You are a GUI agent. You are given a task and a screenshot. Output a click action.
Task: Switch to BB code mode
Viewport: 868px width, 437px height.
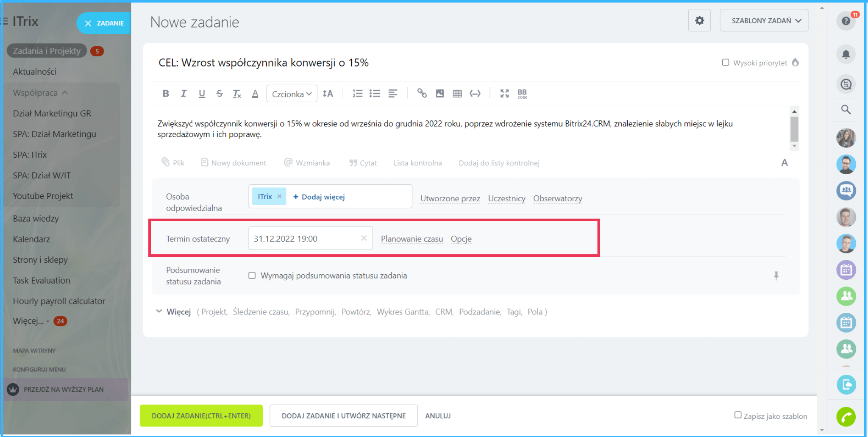[522, 94]
